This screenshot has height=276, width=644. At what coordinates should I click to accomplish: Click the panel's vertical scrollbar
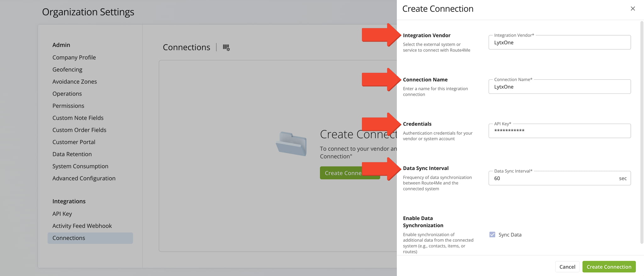641,132
